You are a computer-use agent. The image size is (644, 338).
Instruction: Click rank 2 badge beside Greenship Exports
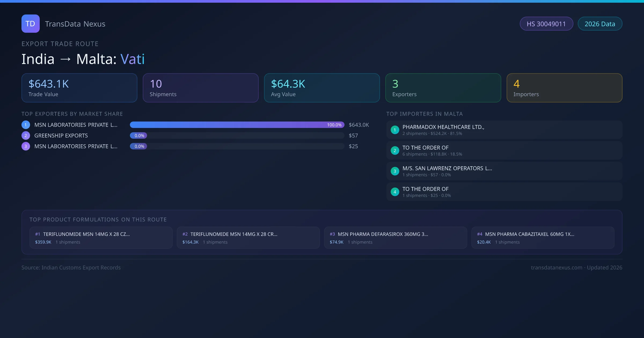pyautogui.click(x=26, y=135)
